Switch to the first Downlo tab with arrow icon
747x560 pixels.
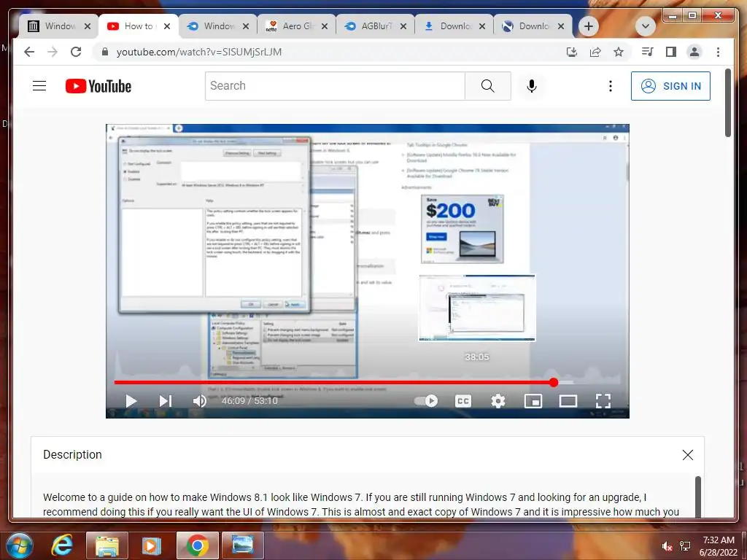454,26
